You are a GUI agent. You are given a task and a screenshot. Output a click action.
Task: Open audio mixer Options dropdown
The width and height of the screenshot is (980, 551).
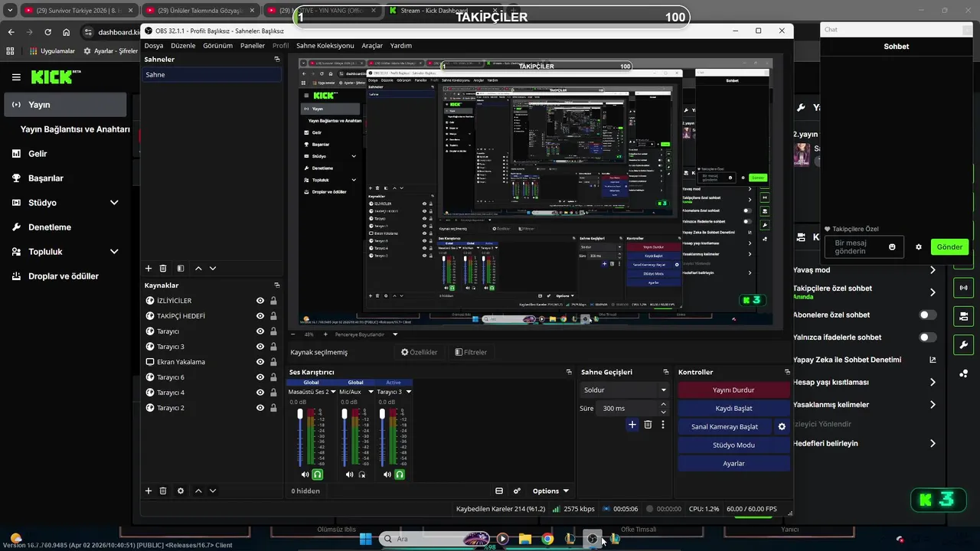[x=550, y=491]
